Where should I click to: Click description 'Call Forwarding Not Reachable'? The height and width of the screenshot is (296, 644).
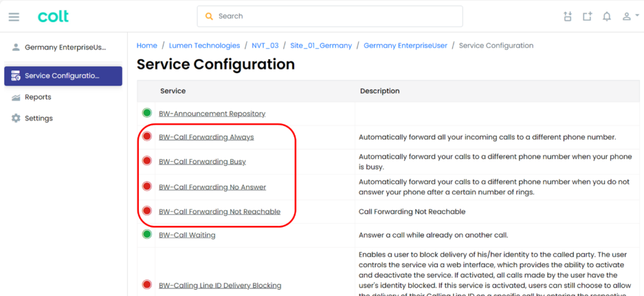click(x=412, y=212)
